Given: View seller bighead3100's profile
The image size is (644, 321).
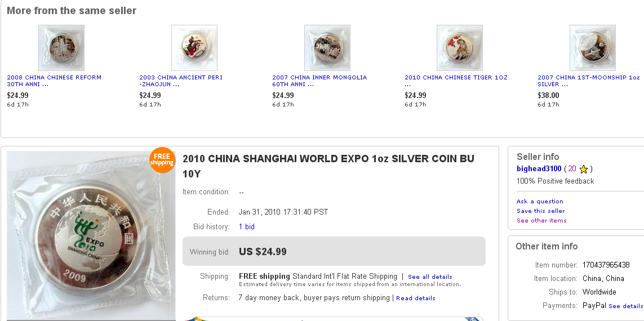Looking at the screenshot, I should (539, 169).
